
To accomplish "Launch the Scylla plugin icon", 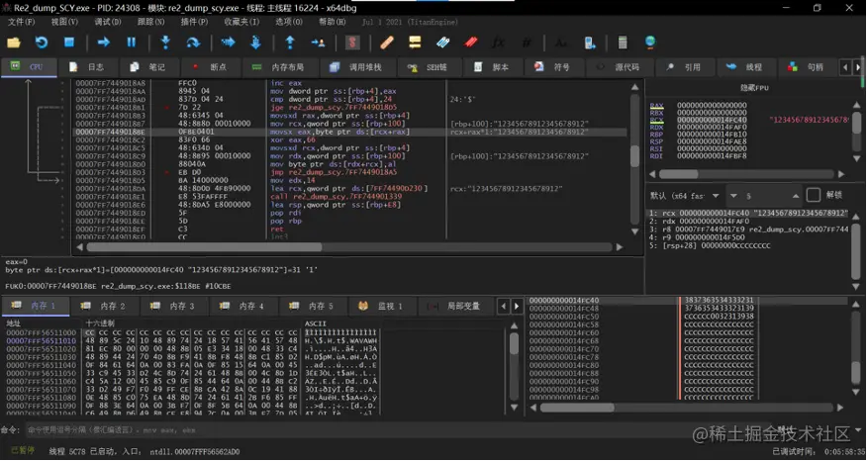I will [x=352, y=43].
